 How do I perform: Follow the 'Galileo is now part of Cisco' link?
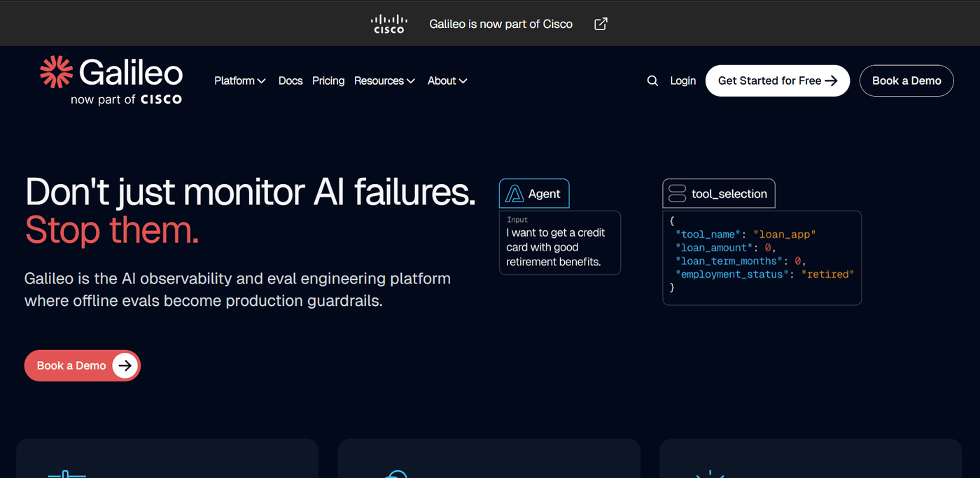[x=500, y=24]
